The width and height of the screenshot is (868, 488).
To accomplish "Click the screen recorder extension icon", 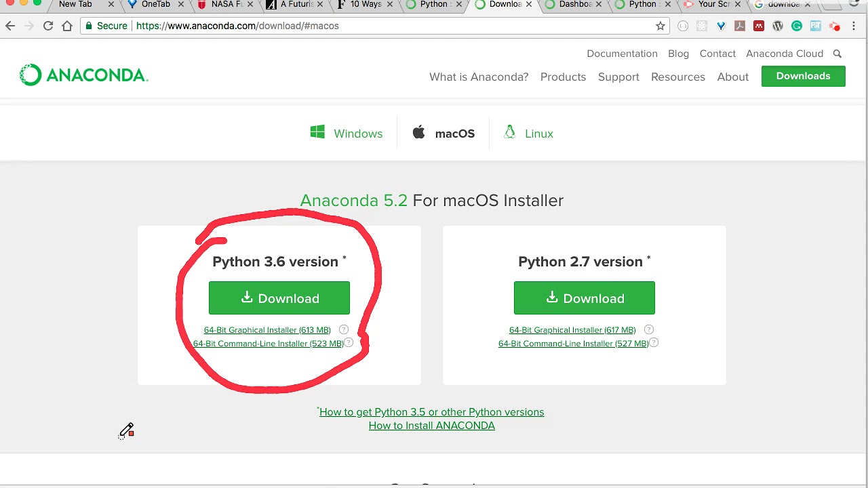I will 835,26.
